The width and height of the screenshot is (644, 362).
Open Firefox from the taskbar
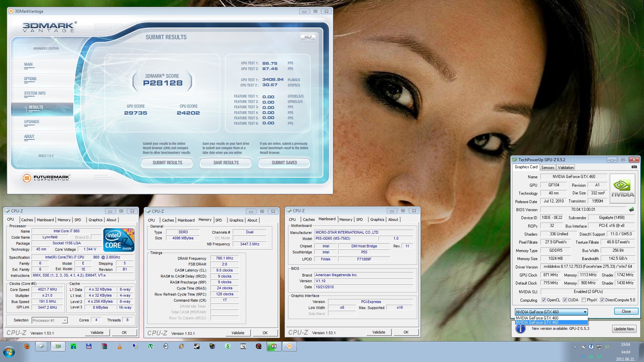click(x=27, y=346)
